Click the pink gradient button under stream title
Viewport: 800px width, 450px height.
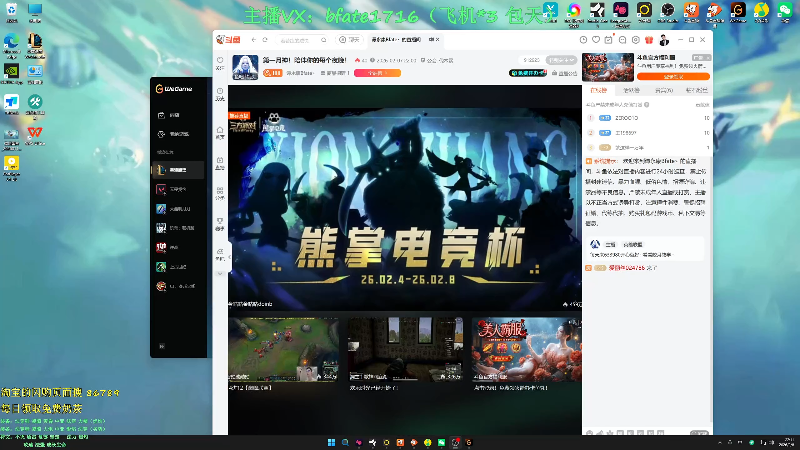(377, 73)
